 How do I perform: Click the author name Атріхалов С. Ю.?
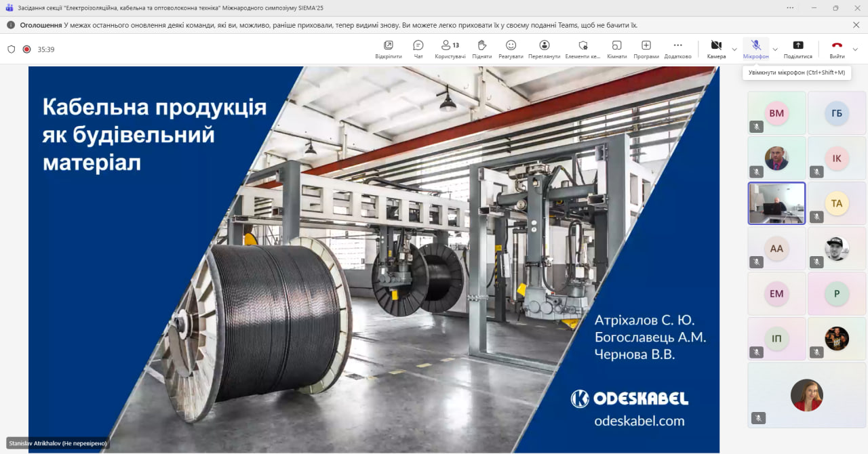tap(645, 320)
